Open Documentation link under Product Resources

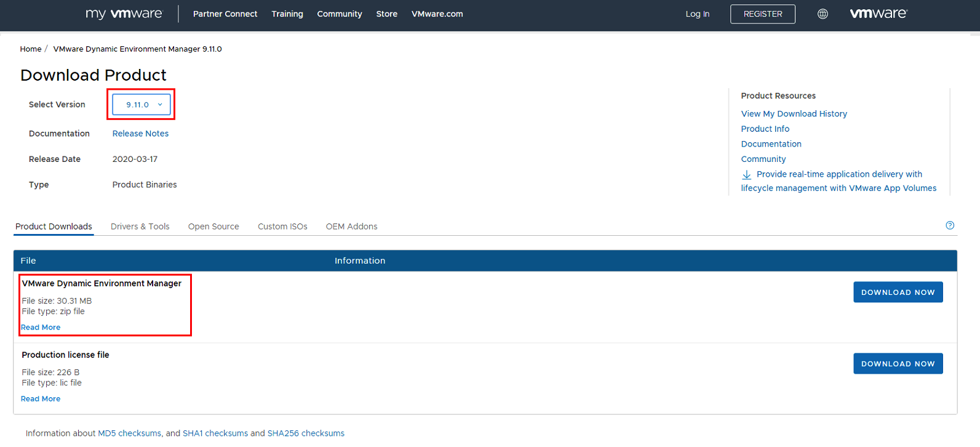click(771, 144)
